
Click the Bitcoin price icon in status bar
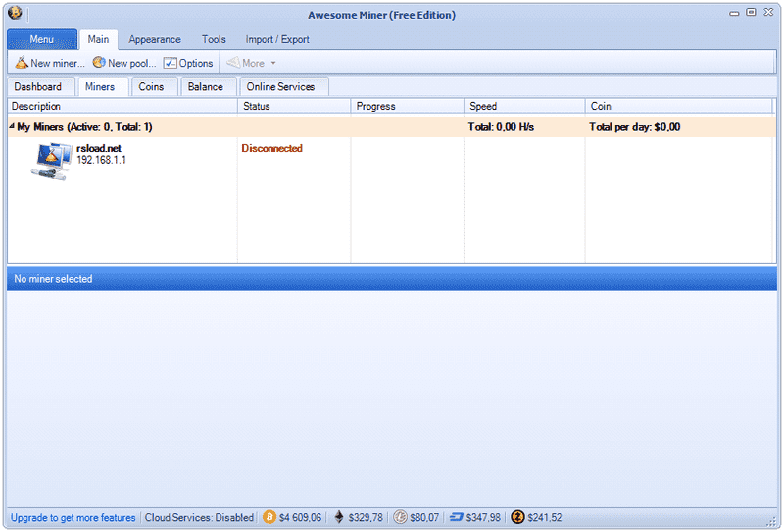(269, 517)
